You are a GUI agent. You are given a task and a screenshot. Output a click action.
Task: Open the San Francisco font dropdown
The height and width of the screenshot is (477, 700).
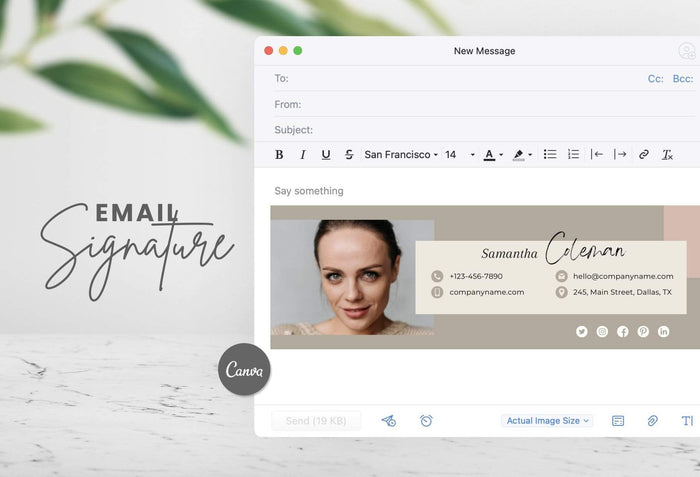click(x=400, y=155)
